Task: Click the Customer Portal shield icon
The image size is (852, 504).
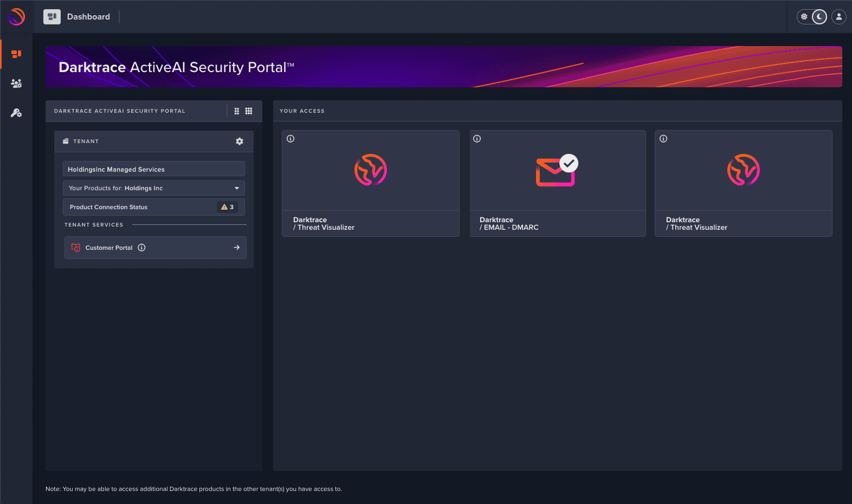Action: (x=76, y=248)
